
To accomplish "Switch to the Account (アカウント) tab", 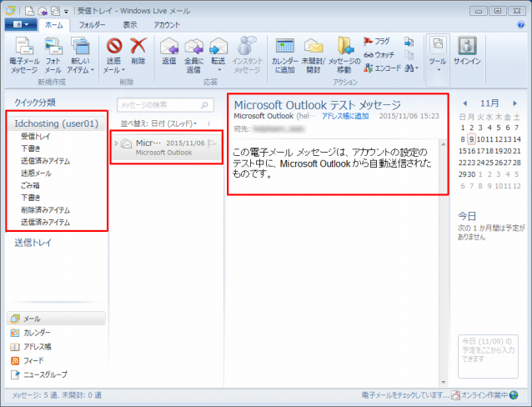I will 167,25.
